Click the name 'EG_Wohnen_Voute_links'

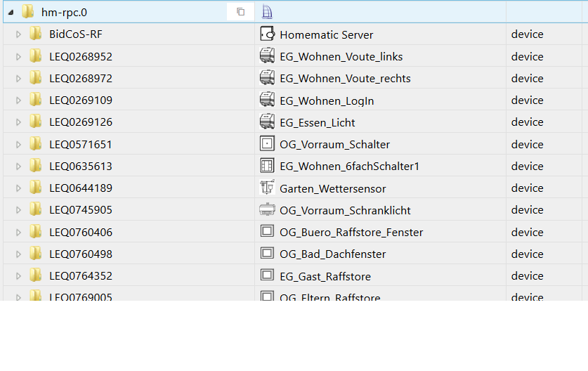point(341,57)
